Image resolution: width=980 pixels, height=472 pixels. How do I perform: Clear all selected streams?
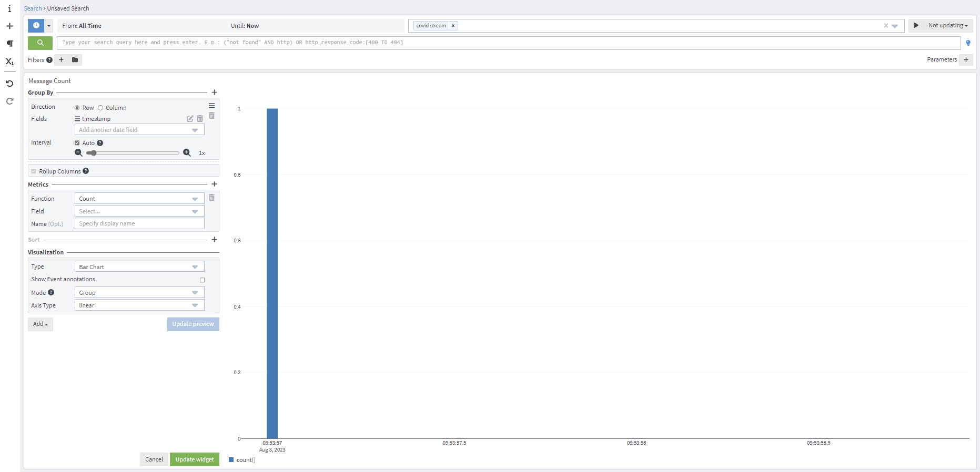point(886,26)
